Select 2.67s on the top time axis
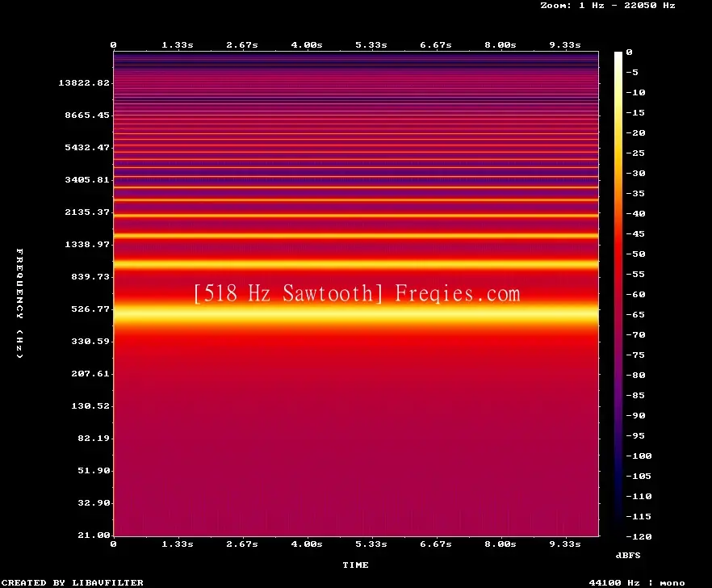The height and width of the screenshot is (588, 712). pos(242,45)
